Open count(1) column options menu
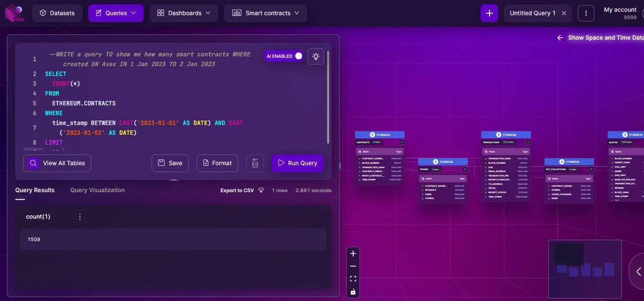644x301 pixels. 80,217
